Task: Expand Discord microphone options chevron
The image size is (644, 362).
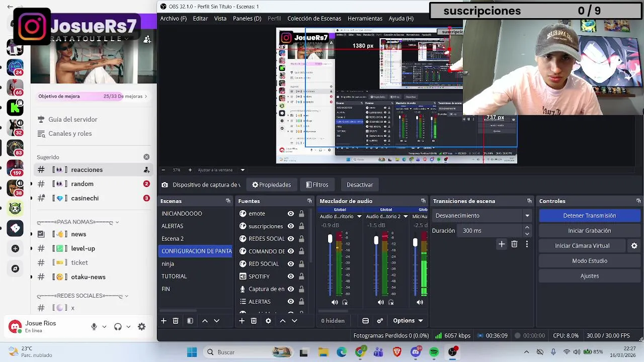Action: (104, 327)
